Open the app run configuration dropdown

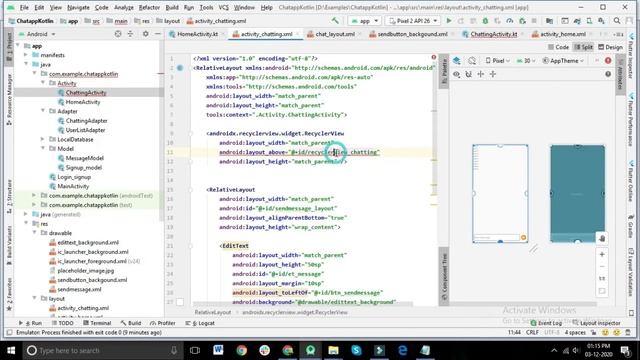[365, 20]
